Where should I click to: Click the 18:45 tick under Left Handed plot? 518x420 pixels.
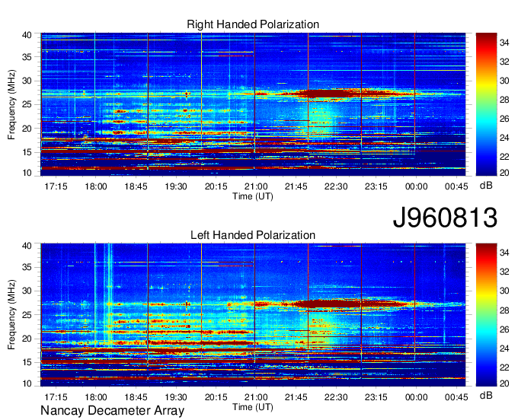pyautogui.click(x=136, y=397)
